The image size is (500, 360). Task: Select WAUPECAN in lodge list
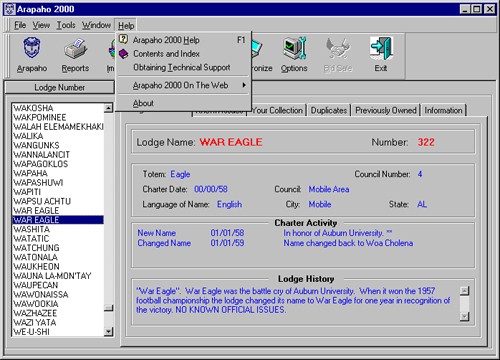[x=58, y=285]
